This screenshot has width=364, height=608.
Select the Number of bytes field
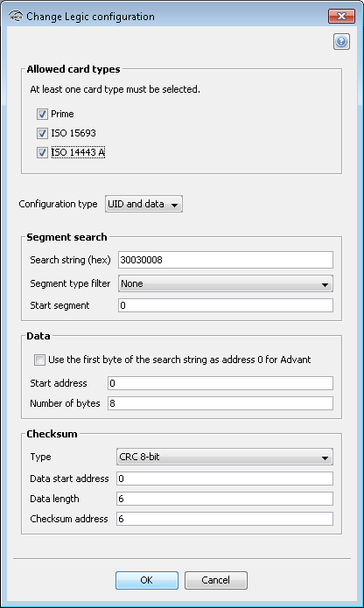pos(220,403)
